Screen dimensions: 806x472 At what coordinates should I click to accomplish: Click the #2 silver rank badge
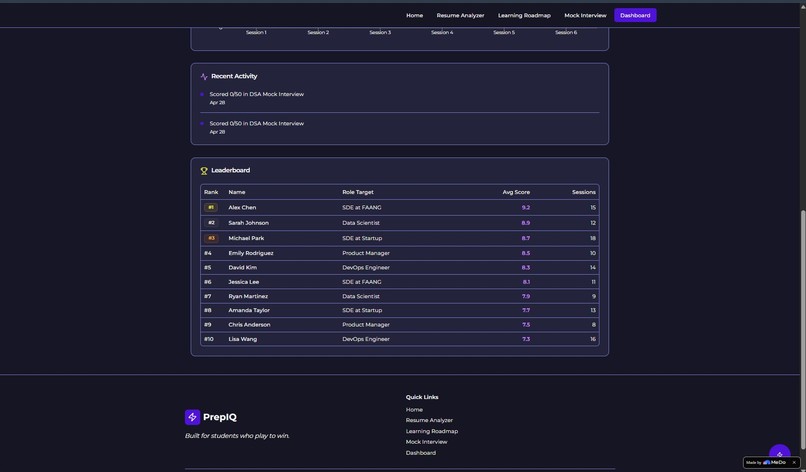click(x=211, y=223)
